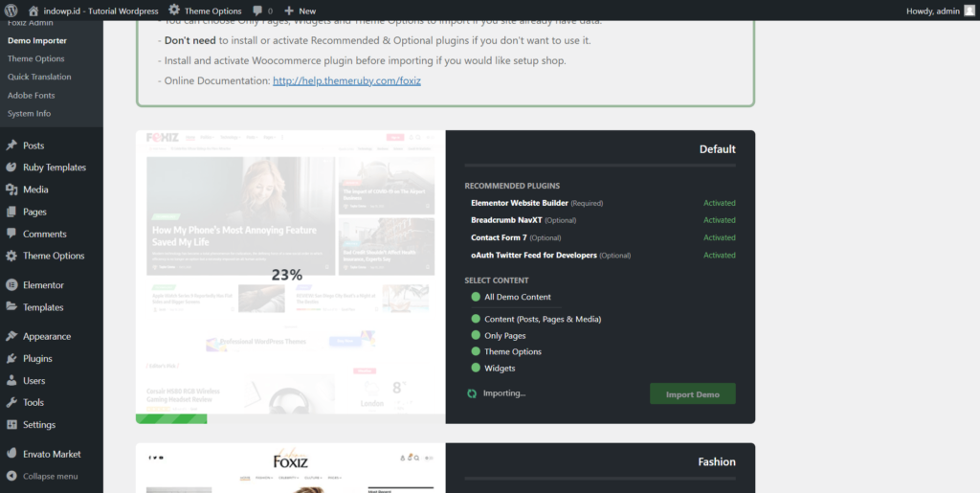Click the spinning Importing refresh icon

pos(472,393)
